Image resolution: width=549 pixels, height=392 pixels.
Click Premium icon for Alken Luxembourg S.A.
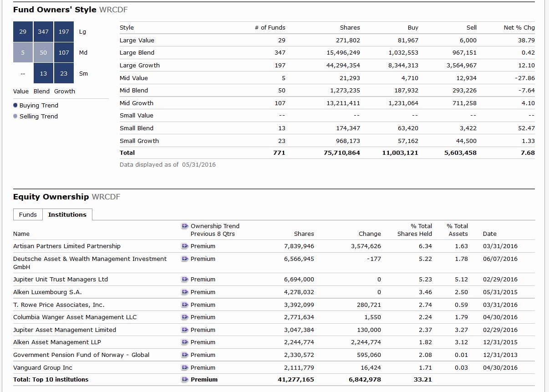tap(184, 292)
